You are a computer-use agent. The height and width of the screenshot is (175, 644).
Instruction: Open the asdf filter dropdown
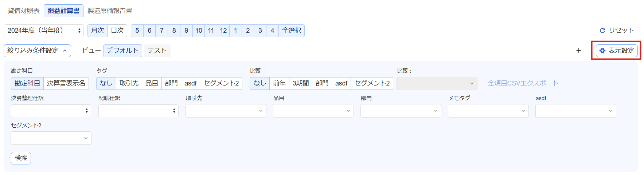pyautogui.click(x=576, y=111)
